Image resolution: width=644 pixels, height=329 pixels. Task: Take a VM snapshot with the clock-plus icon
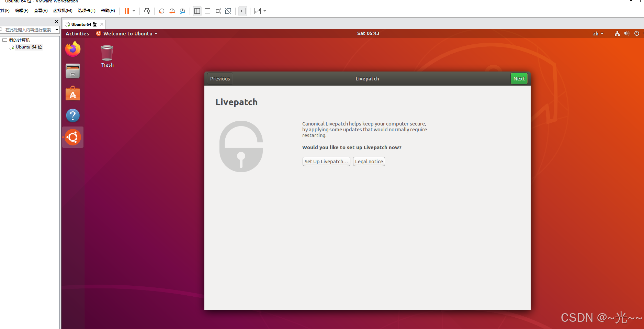coord(161,11)
